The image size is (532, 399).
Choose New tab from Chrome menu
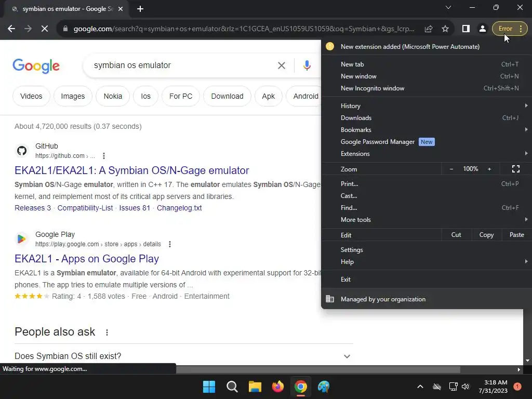click(427, 64)
